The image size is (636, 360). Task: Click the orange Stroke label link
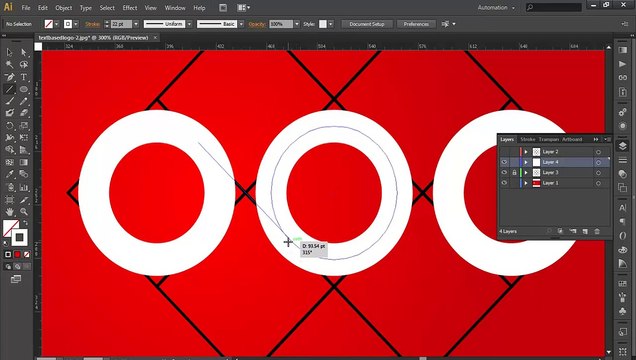pos(92,24)
